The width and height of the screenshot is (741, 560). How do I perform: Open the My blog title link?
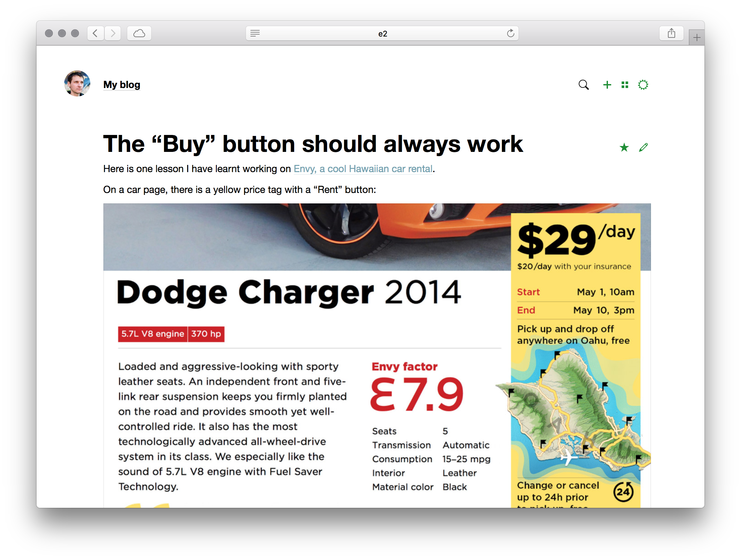(122, 85)
